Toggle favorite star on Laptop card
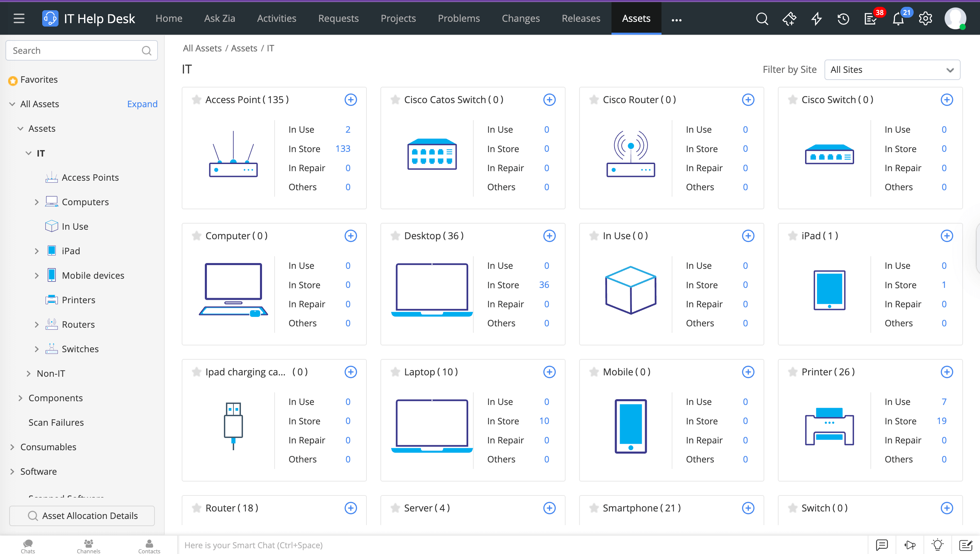The width and height of the screenshot is (980, 554). tap(395, 372)
